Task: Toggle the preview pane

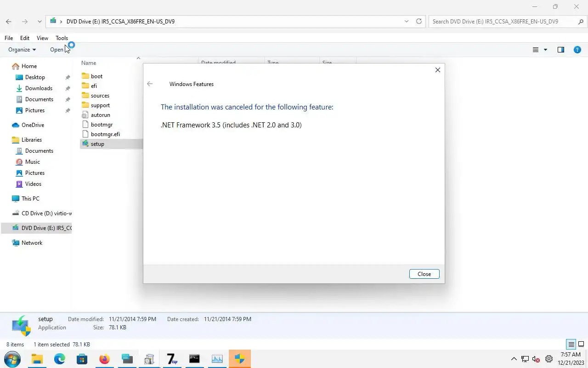Action: coord(561,50)
